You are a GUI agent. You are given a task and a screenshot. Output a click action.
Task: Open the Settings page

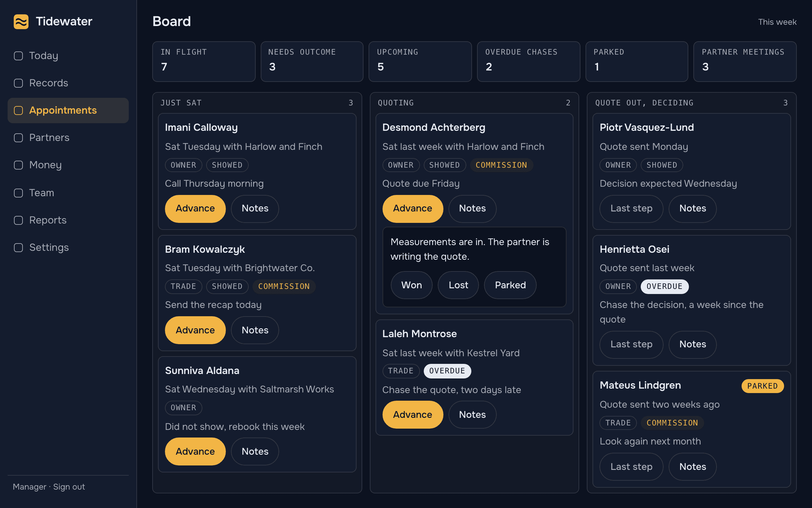[x=68, y=248]
